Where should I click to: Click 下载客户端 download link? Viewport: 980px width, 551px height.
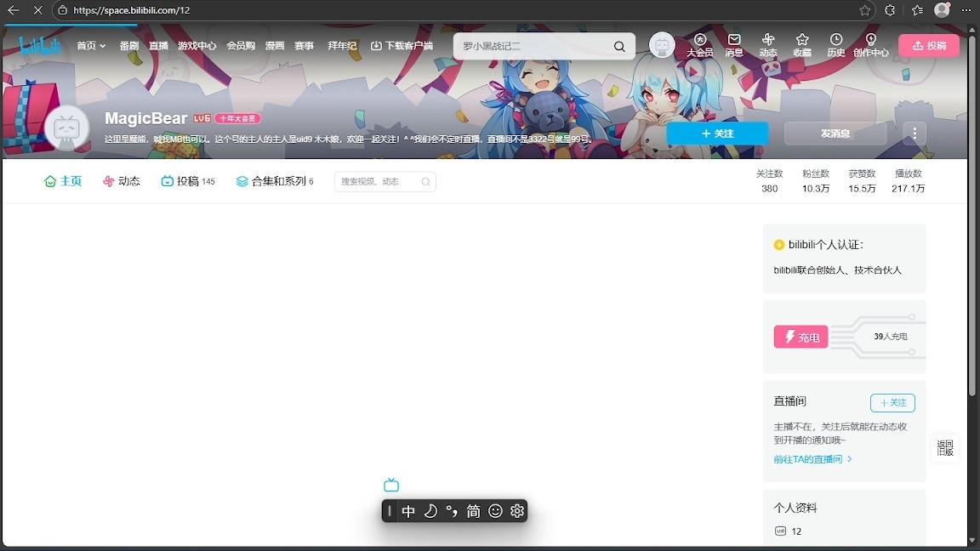click(402, 46)
